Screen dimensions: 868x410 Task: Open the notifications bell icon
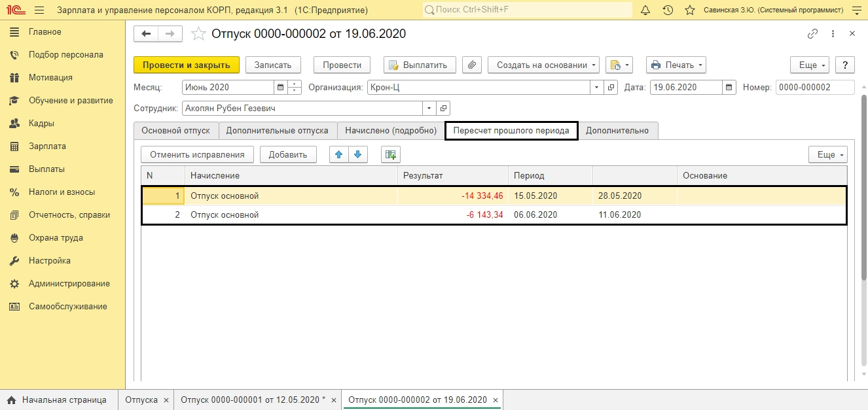pyautogui.click(x=645, y=10)
